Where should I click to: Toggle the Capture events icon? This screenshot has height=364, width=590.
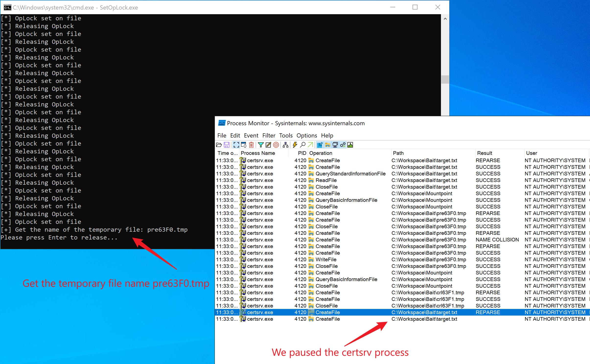tap(236, 145)
